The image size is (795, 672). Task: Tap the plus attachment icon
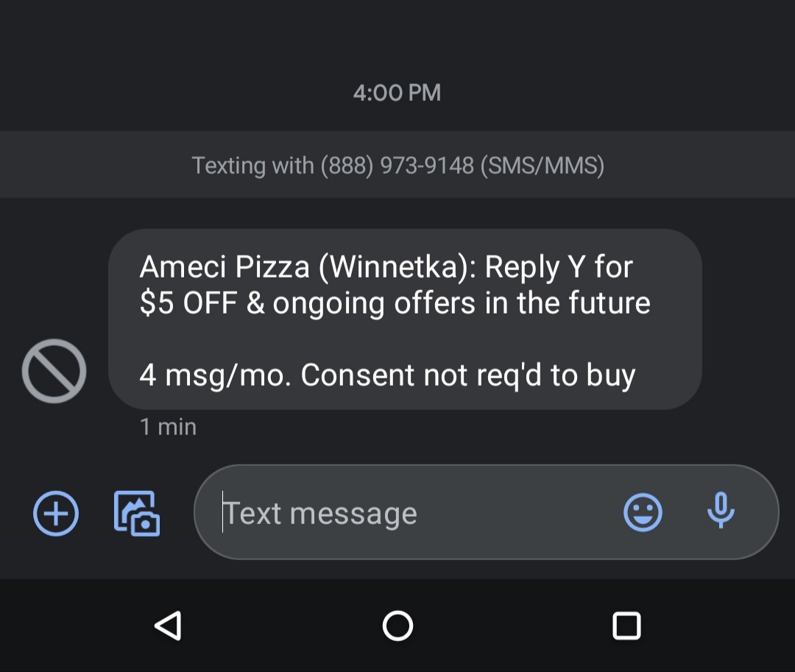coord(56,512)
